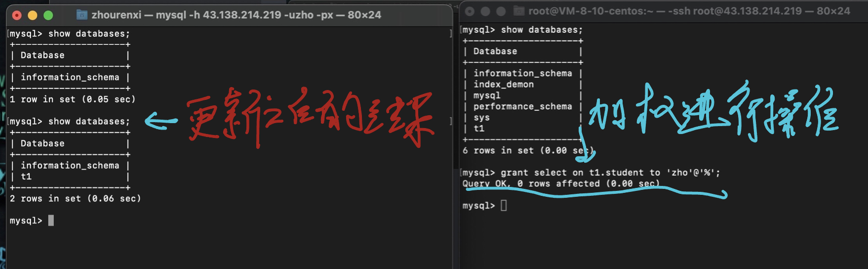868x269 pixels.
Task: Click the folder icon in root@VM-8-10-centos title bar
Action: coord(519,11)
